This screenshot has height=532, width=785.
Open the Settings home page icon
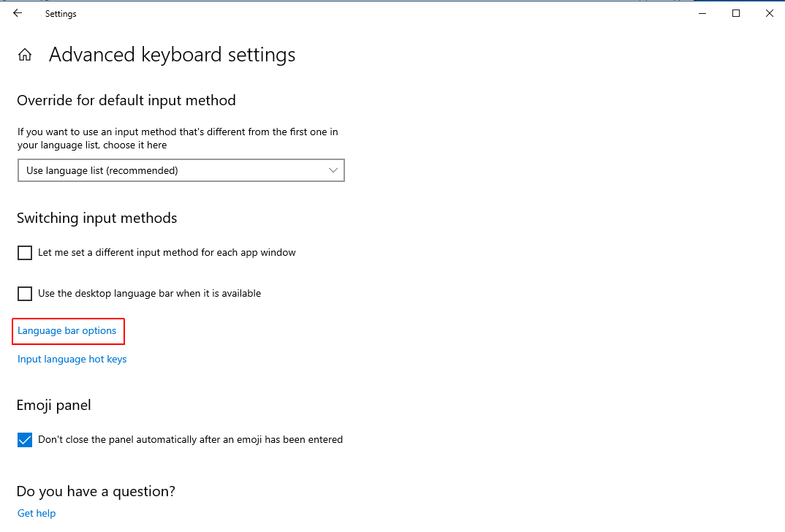point(25,55)
